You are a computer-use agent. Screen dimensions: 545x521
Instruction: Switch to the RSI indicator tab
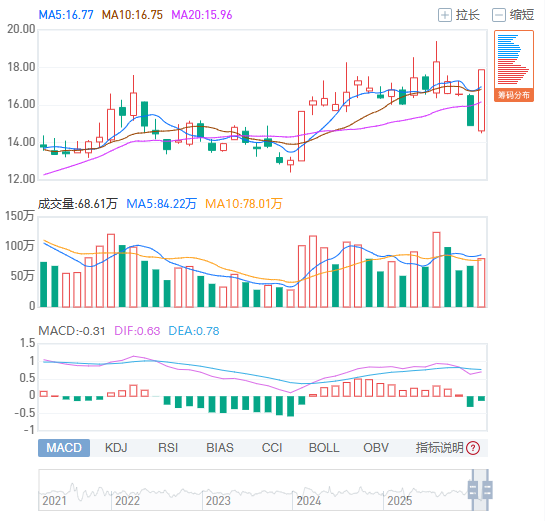click(168, 448)
